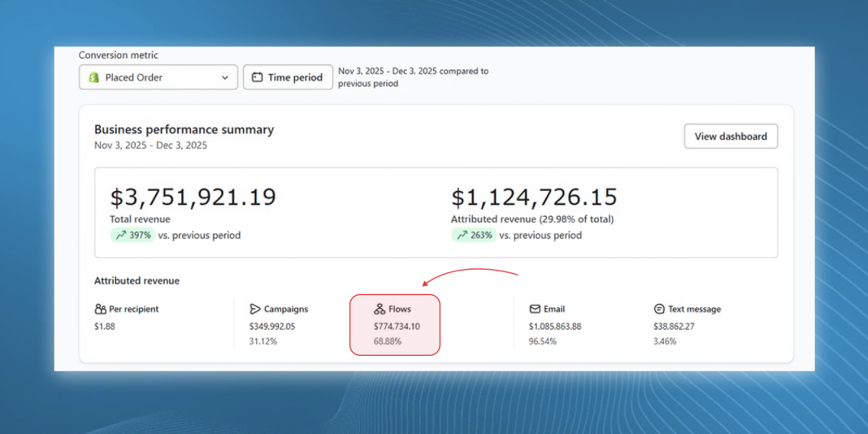Screen dimensions: 868x434
Task: Open the Time period button
Action: click(x=288, y=77)
